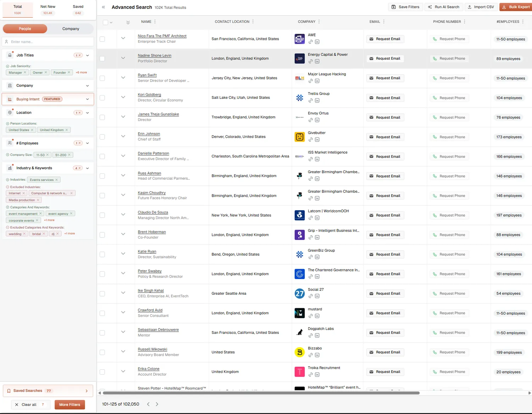This screenshot has width=532, height=414.
Task: Click the horizontal table scrollbar
Action: pyautogui.click(x=261, y=393)
